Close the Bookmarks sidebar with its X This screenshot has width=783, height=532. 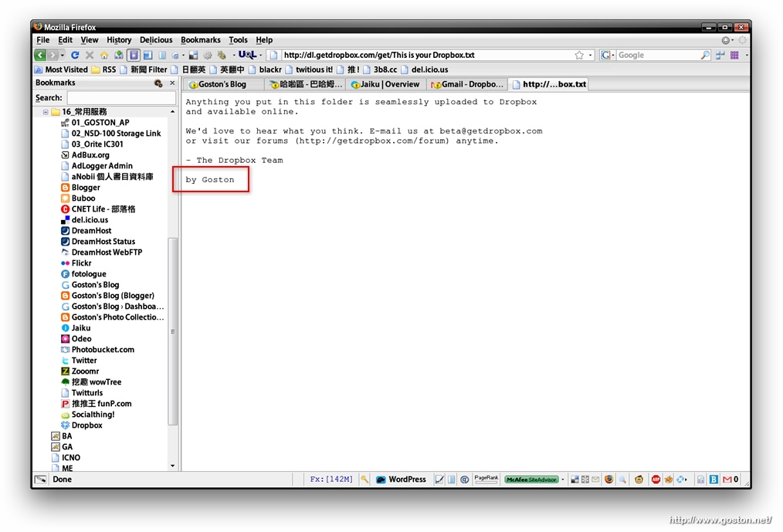click(172, 83)
